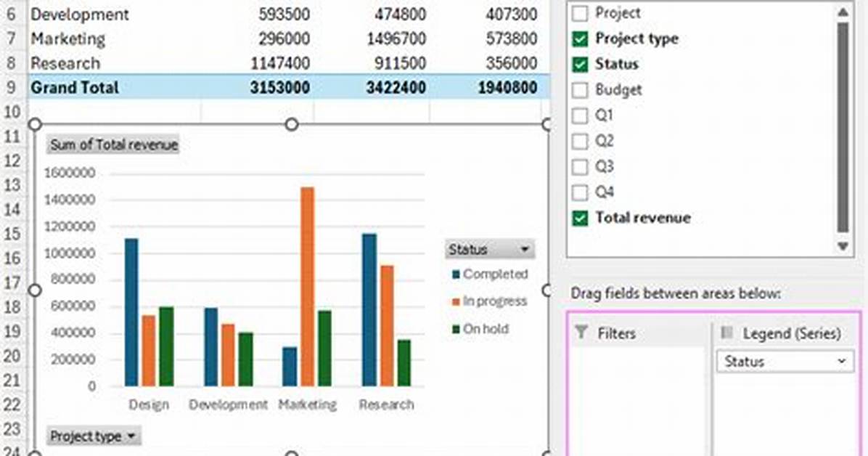The image size is (868, 456).
Task: Uncheck the Total revenue field checkbox
Action: (x=580, y=218)
